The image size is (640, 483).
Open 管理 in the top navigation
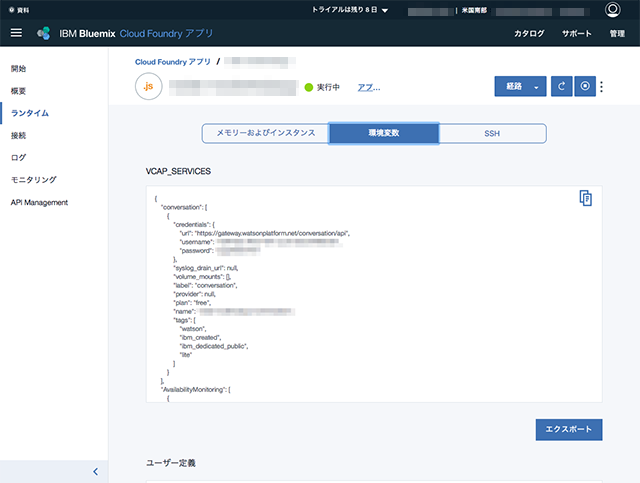(617, 33)
